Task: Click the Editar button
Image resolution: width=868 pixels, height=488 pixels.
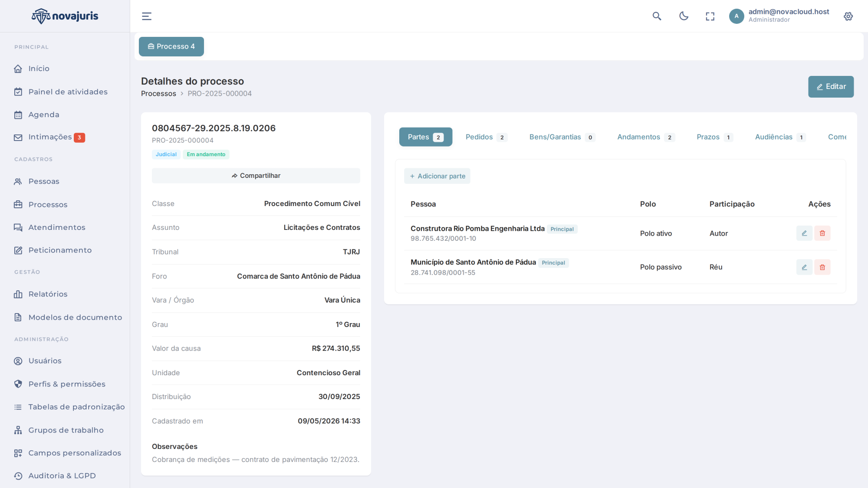Action: pos(831,87)
